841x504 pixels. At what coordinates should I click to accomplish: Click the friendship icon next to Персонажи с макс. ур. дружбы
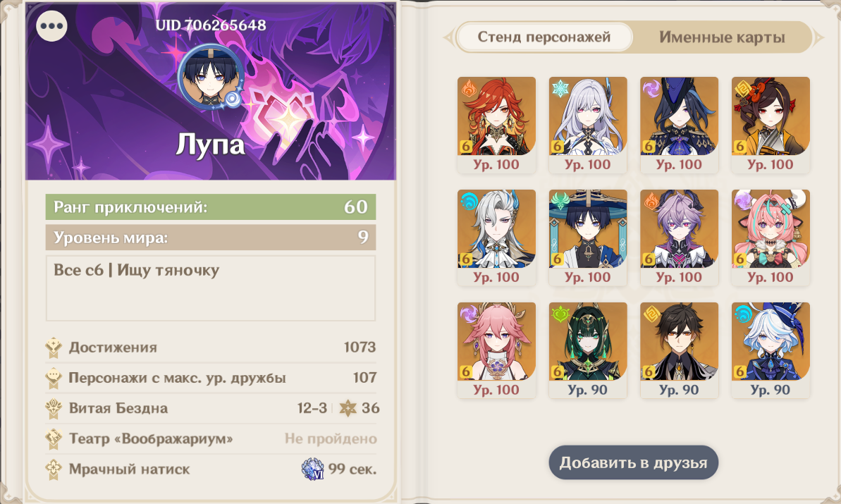click(x=54, y=378)
